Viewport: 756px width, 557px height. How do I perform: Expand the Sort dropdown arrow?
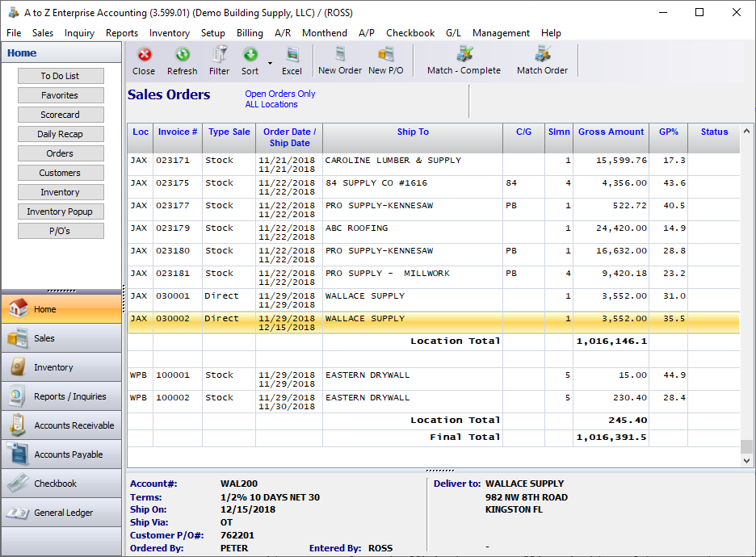click(x=270, y=62)
